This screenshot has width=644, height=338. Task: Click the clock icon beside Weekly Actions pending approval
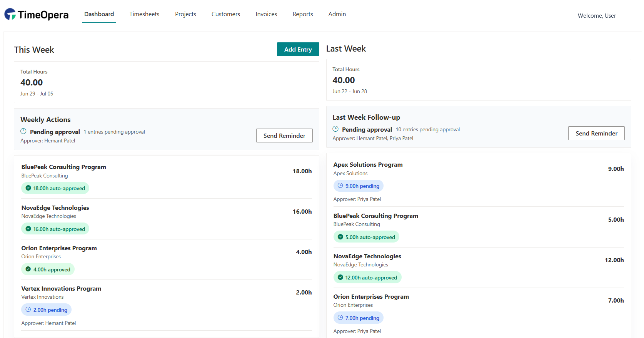click(x=23, y=131)
